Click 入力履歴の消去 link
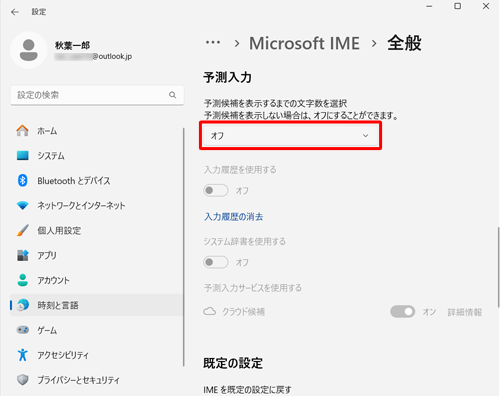The height and width of the screenshot is (396, 500). tap(234, 217)
